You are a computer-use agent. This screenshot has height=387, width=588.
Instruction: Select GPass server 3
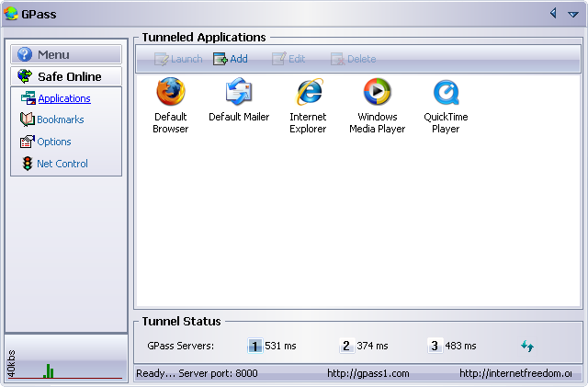point(435,346)
